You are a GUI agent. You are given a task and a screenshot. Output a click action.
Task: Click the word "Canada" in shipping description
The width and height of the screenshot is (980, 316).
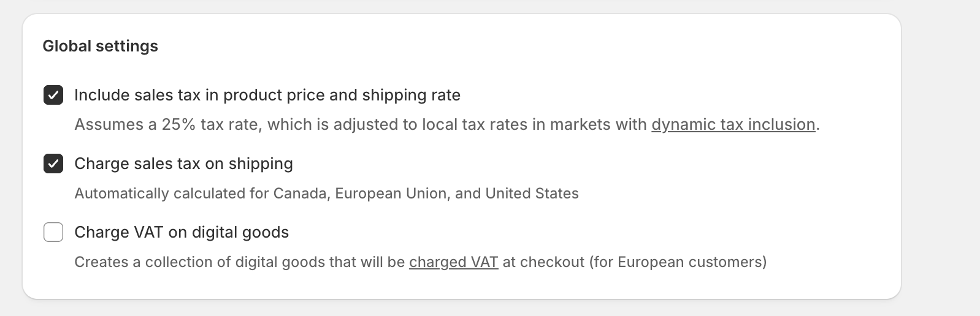point(299,194)
